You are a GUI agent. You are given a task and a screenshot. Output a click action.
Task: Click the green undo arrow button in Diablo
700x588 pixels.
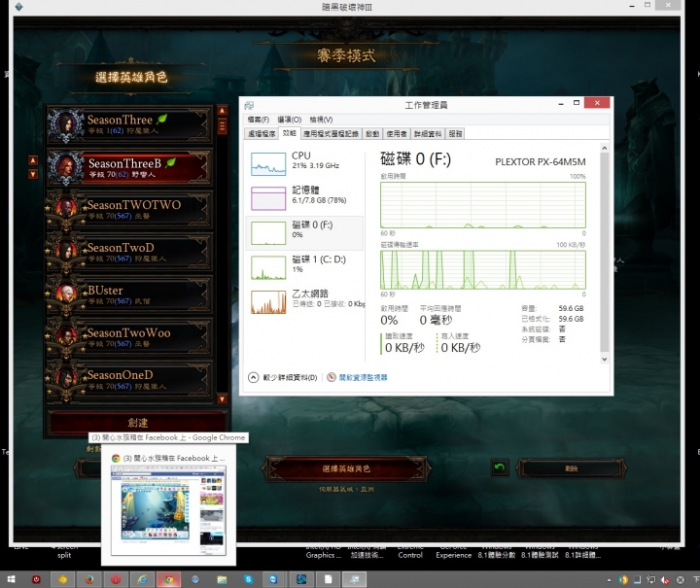500,467
